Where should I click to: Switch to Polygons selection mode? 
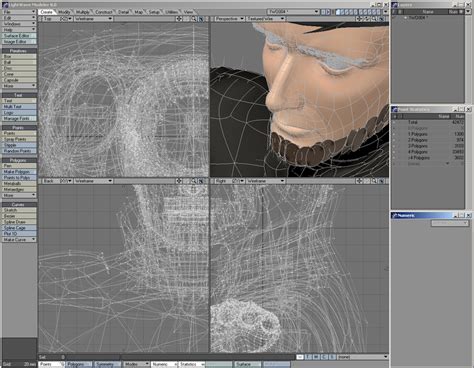[79, 364]
